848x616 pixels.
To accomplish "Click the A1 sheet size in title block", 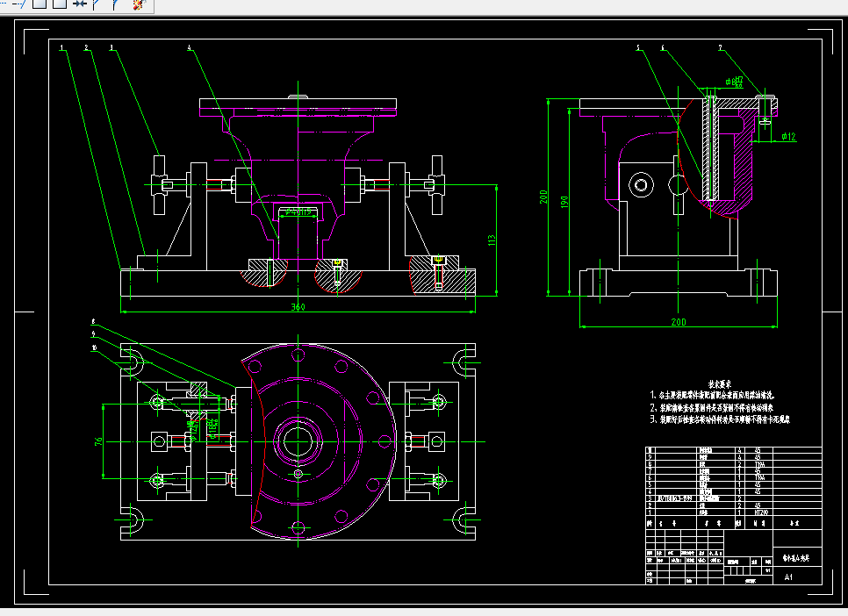I will click(788, 577).
